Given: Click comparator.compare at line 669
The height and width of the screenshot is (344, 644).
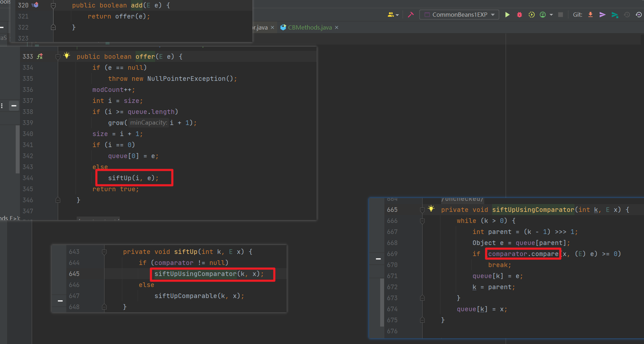Looking at the screenshot, I should tap(523, 254).
